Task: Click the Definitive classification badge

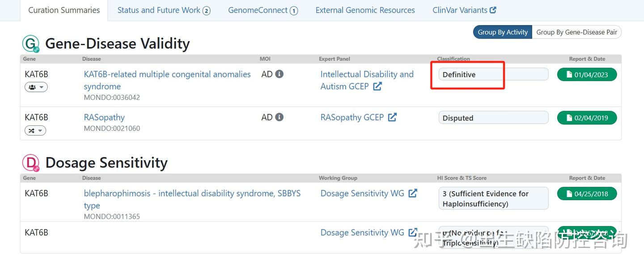Action: (x=493, y=74)
